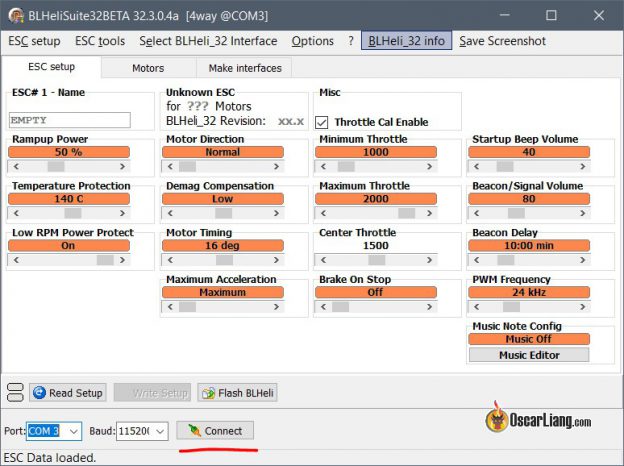Image resolution: width=624 pixels, height=466 pixels.
Task: Click Write Setup button
Action: (152, 393)
